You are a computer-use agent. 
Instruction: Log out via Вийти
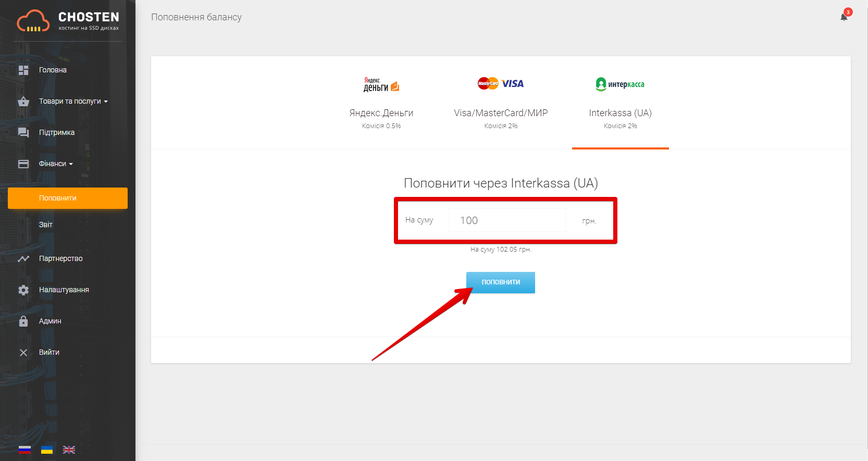click(49, 352)
